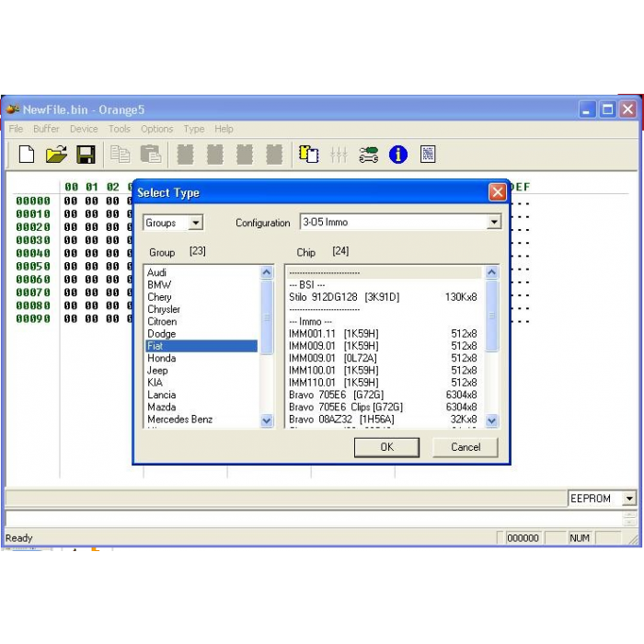The image size is (644, 644).
Task: Select Bravo 08AZ32 [1H56A] chip
Action: tap(384, 420)
